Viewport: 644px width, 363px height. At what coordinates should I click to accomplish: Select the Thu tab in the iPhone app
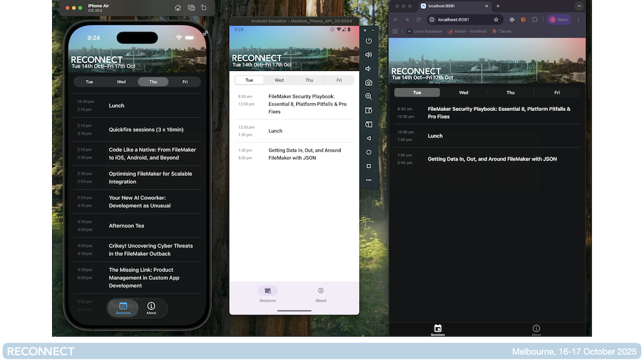(153, 82)
